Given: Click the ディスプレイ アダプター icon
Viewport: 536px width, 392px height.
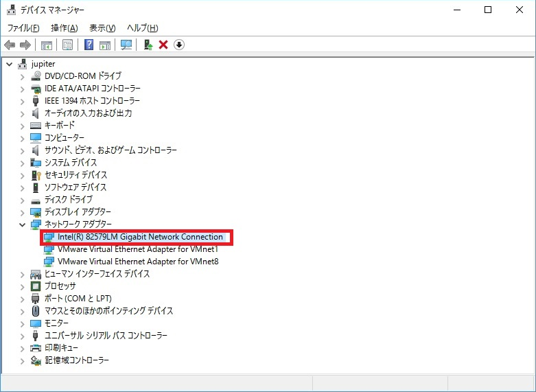Looking at the screenshot, I should click(x=36, y=212).
